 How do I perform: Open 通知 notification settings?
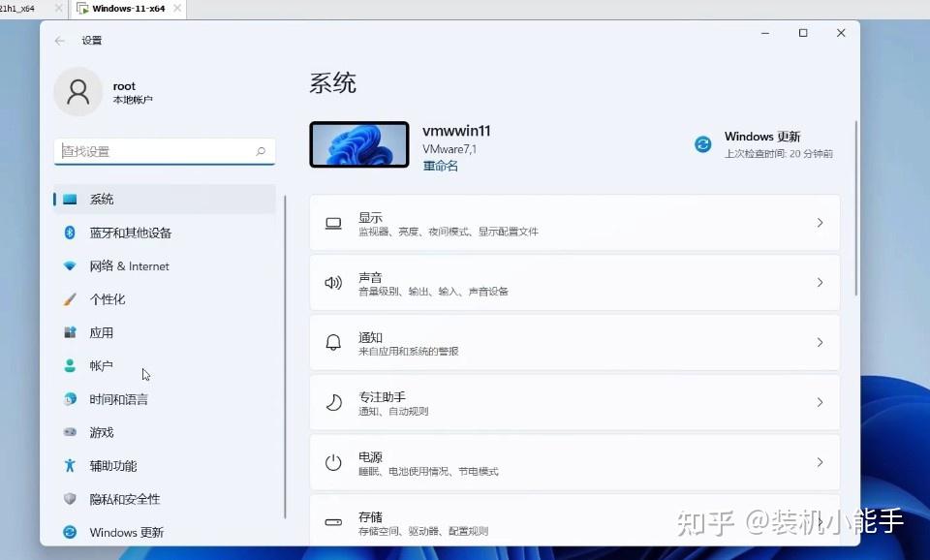pos(573,343)
